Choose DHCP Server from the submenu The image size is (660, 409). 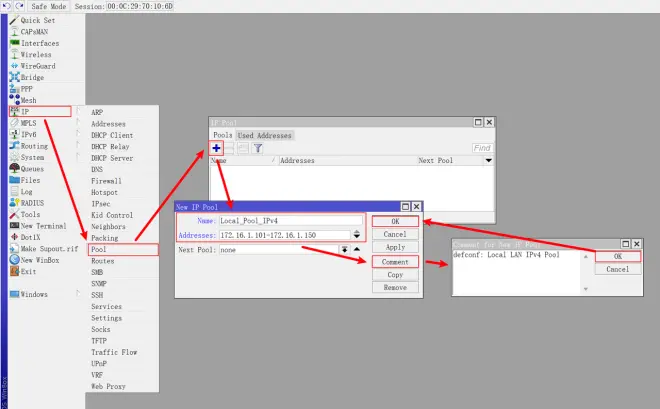[112, 158]
